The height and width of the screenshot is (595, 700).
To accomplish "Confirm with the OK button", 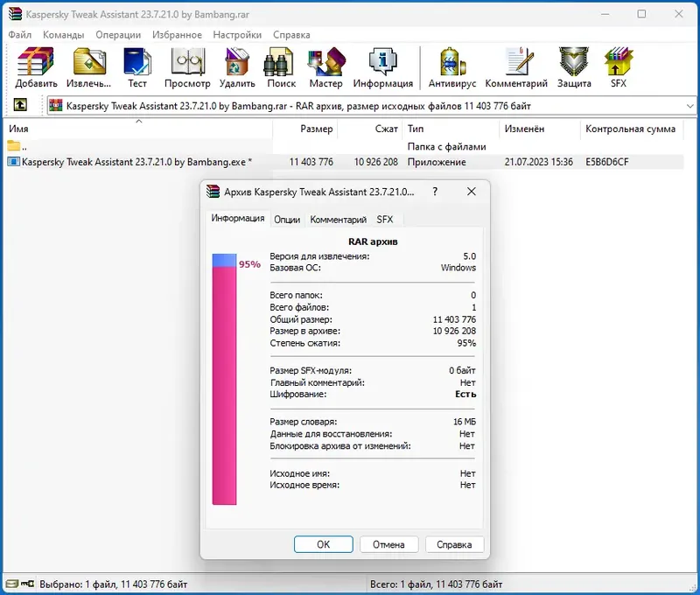I will tap(323, 544).
